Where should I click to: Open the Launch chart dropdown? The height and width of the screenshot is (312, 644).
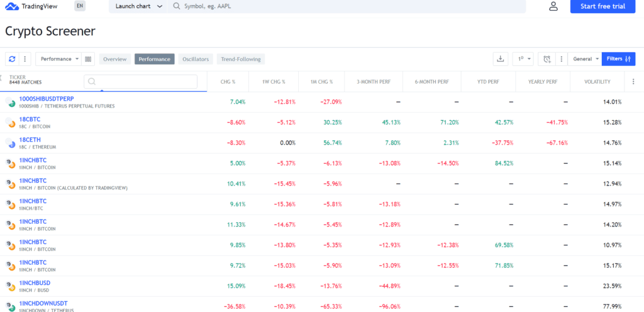point(138,6)
